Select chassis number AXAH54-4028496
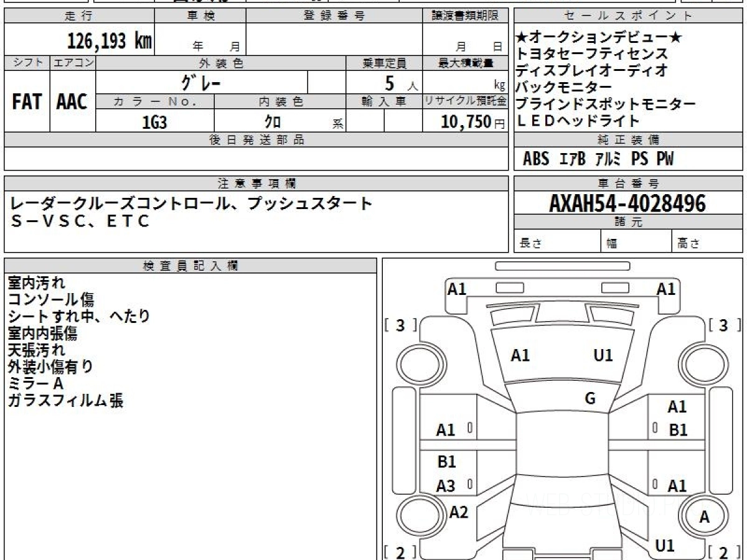This screenshot has width=747, height=560. [627, 203]
